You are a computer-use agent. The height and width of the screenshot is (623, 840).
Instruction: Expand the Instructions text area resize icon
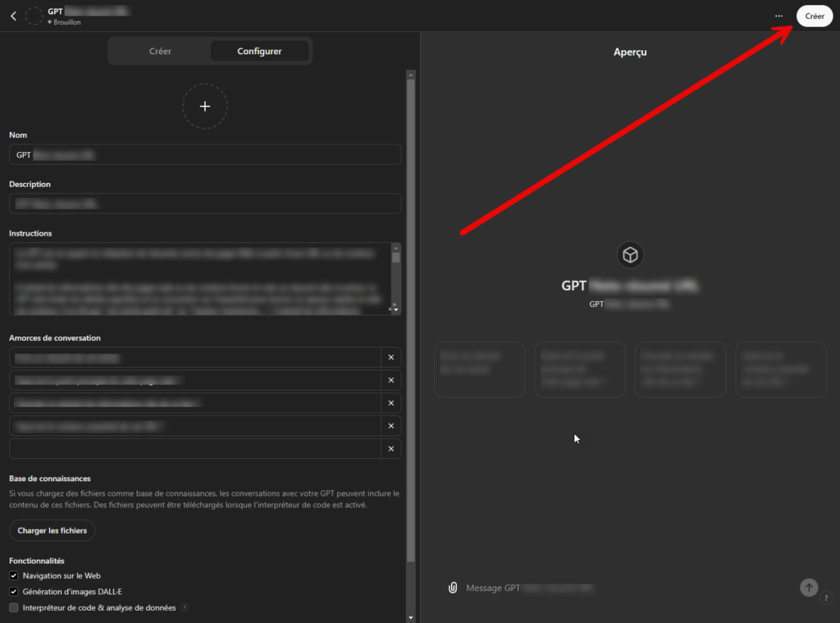[x=391, y=308]
